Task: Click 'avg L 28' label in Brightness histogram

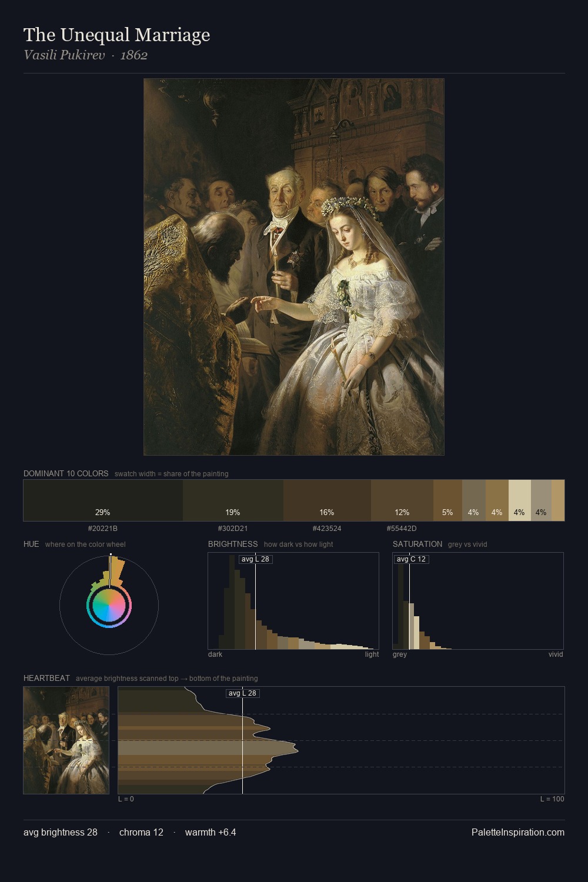Action: click(x=256, y=559)
